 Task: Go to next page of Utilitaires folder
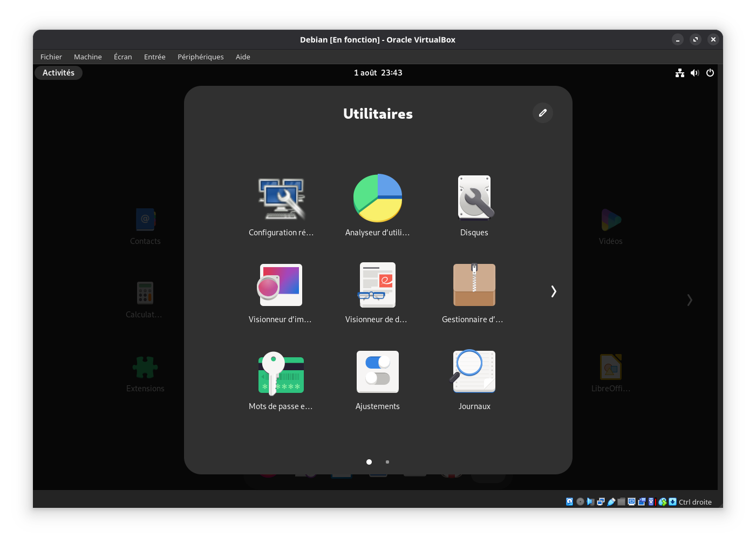553,291
